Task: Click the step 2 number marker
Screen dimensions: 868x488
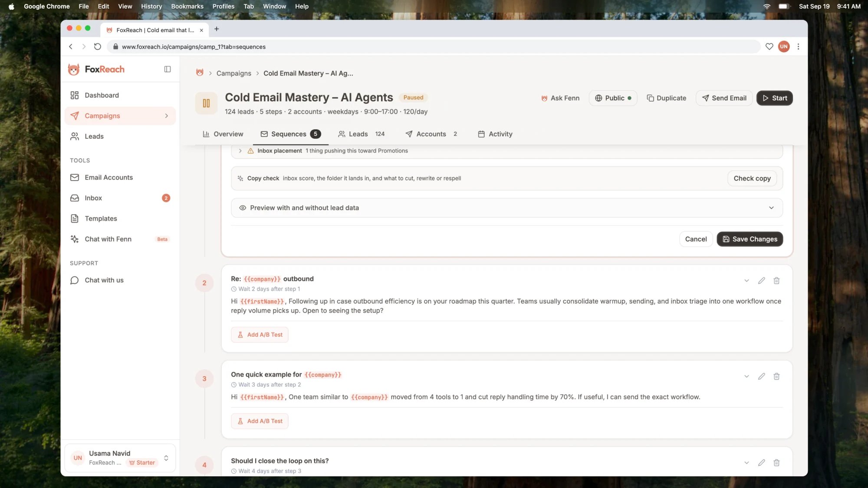Action: click(204, 283)
